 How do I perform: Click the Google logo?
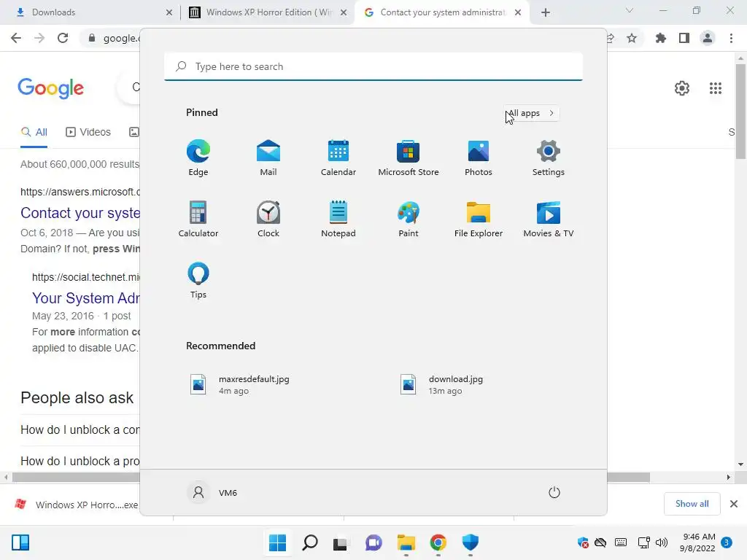pos(51,88)
